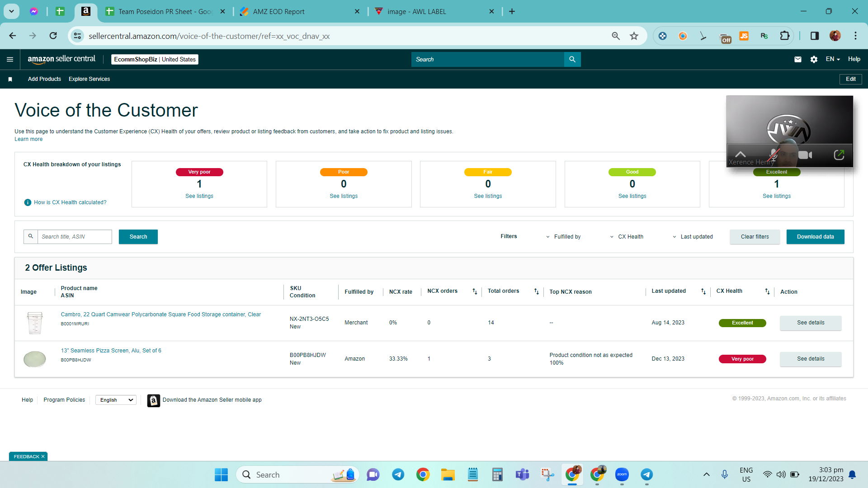The width and height of the screenshot is (868, 488).
Task: Open the Chrome tab search dropdown
Action: point(11,11)
